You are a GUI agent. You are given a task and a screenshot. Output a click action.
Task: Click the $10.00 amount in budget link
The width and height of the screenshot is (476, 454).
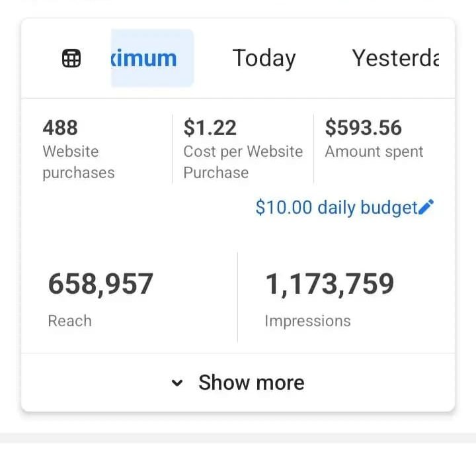click(284, 208)
